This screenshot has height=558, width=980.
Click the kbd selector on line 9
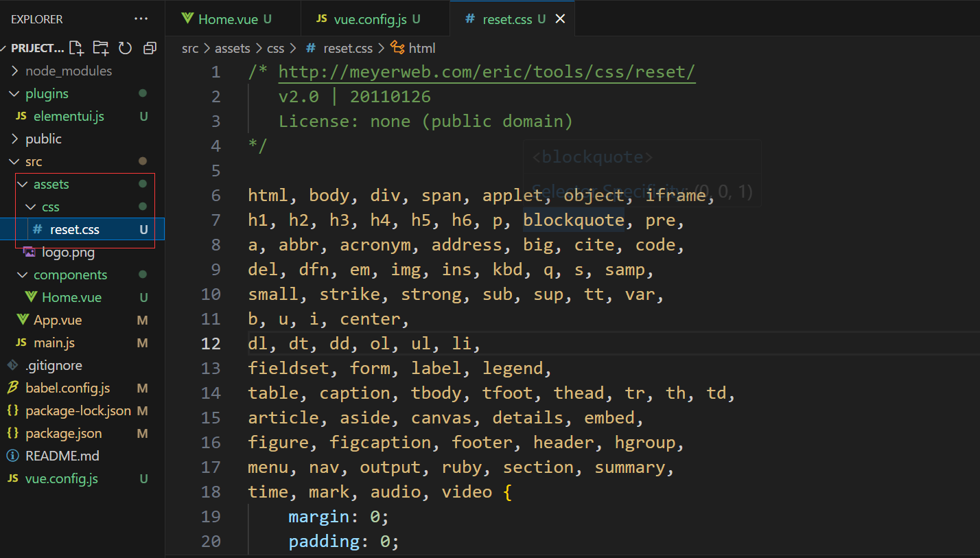point(508,270)
